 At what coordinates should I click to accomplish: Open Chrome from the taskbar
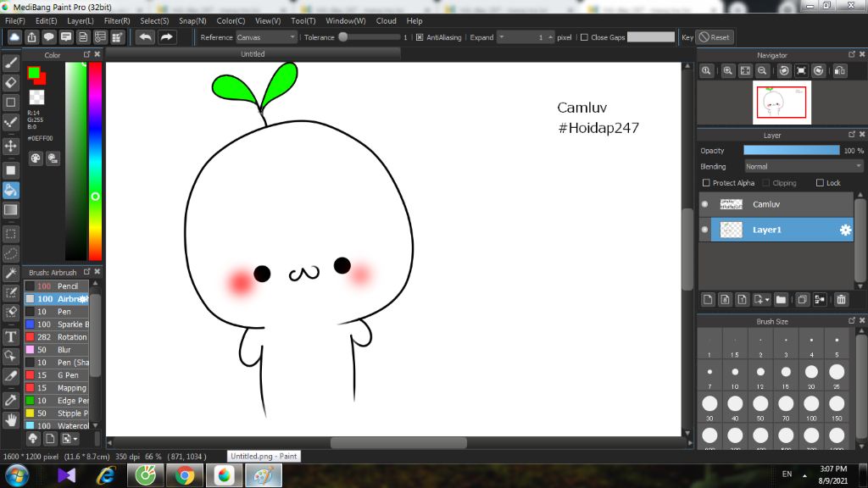[185, 476]
